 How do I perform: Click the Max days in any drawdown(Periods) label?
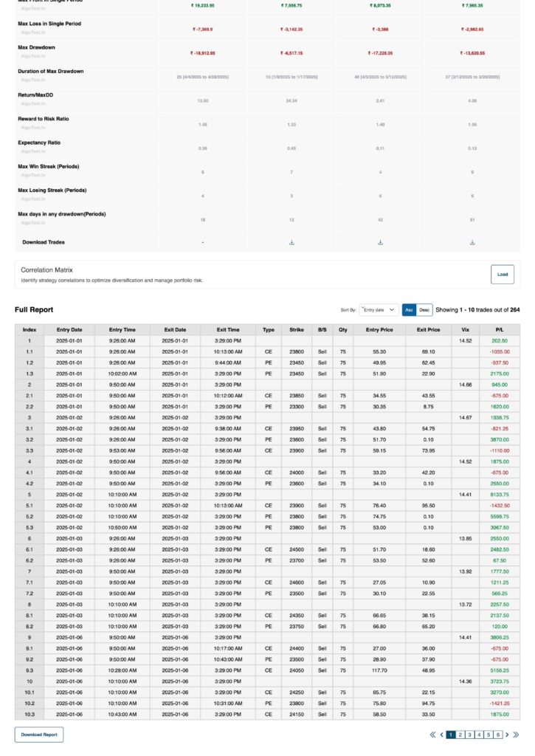[x=62, y=214]
